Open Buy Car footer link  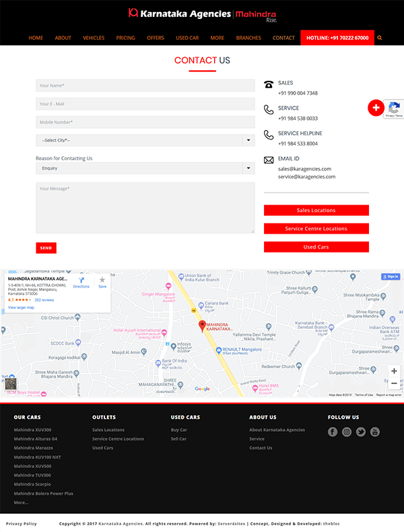[179, 430]
